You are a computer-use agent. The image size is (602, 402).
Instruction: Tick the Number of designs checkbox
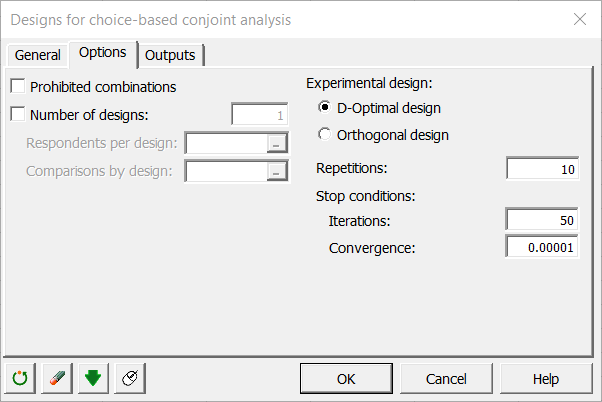point(18,114)
